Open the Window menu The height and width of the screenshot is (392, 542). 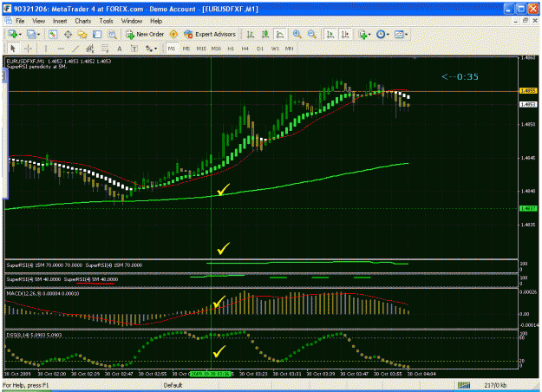pyautogui.click(x=132, y=21)
